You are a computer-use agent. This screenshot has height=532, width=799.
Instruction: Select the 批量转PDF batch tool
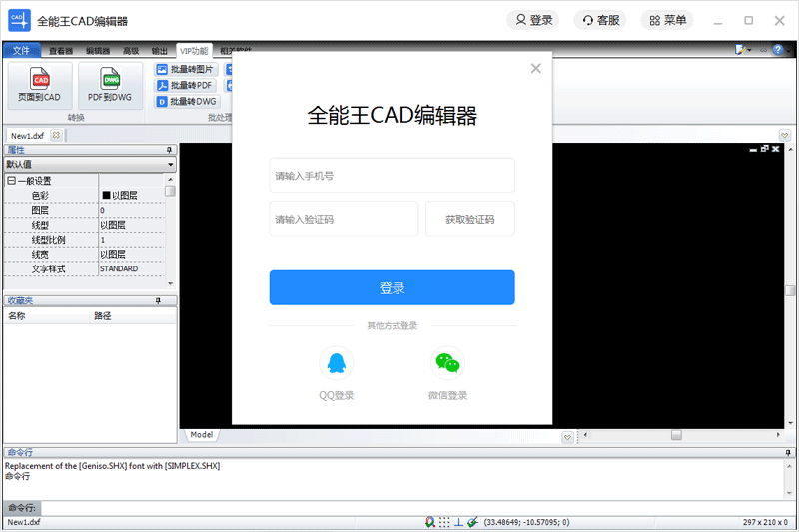pyautogui.click(x=186, y=85)
